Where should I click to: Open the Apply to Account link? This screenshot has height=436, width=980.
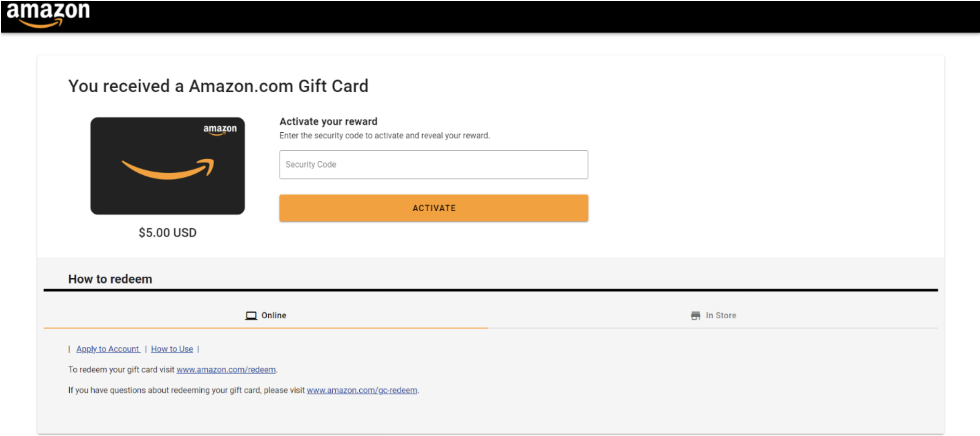pyautogui.click(x=108, y=349)
